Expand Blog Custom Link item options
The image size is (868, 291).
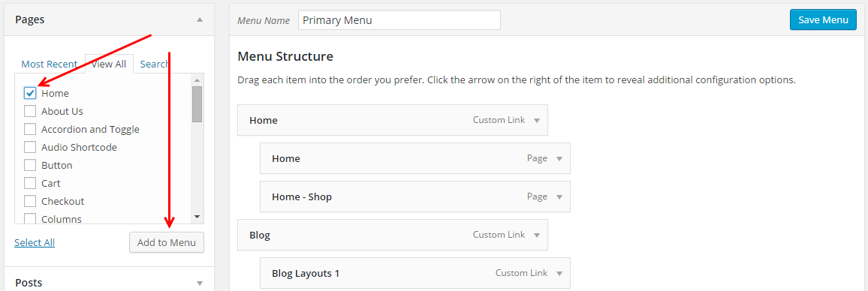536,235
